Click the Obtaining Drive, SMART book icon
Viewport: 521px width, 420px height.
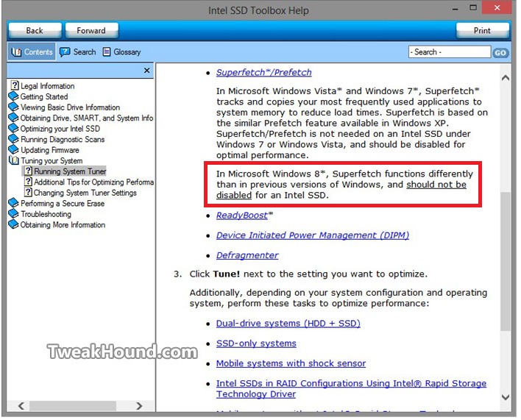coord(14,118)
